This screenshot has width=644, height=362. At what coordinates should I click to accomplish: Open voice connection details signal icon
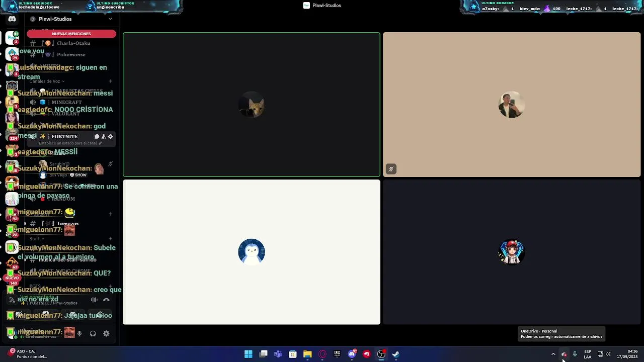[12, 300]
